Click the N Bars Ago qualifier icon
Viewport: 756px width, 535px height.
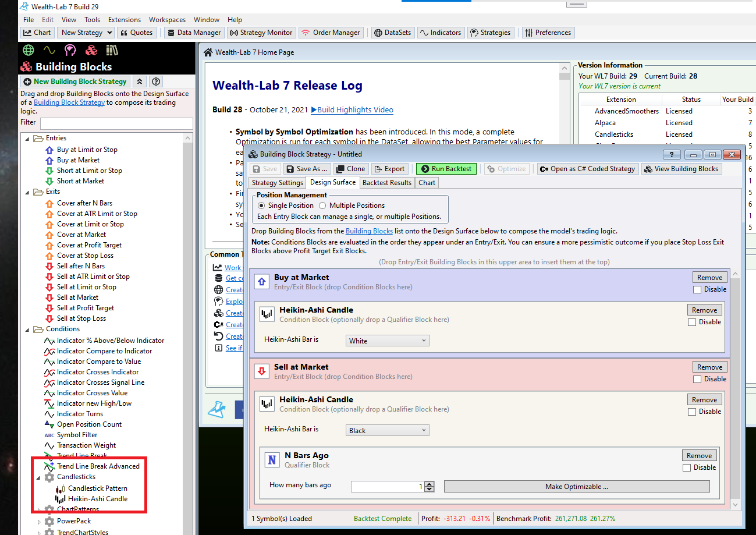(x=272, y=460)
